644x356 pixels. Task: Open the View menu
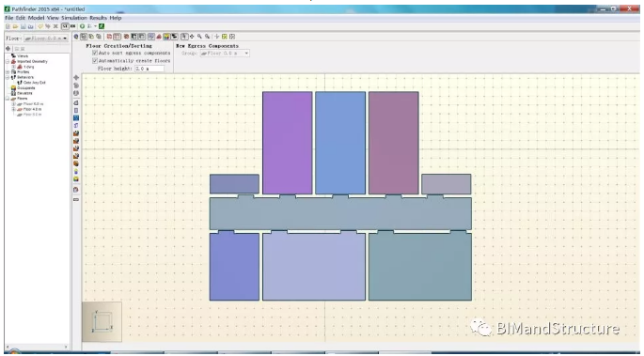pyautogui.click(x=53, y=18)
